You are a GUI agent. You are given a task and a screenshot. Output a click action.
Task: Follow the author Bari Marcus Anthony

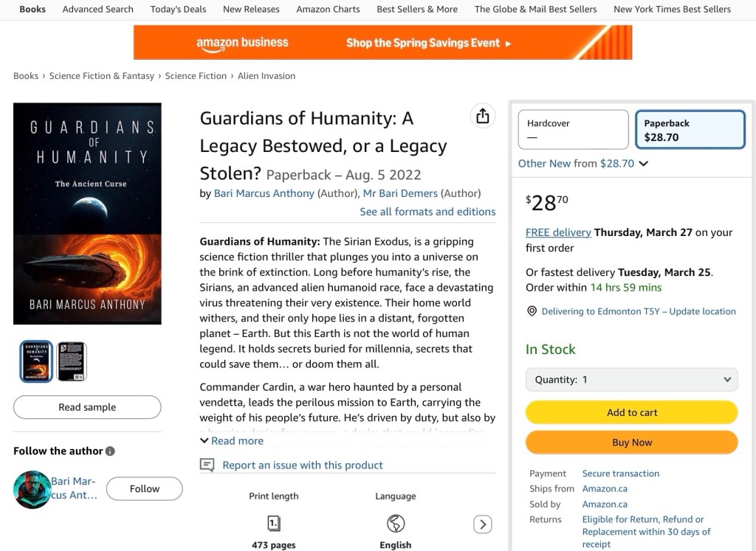click(x=144, y=488)
